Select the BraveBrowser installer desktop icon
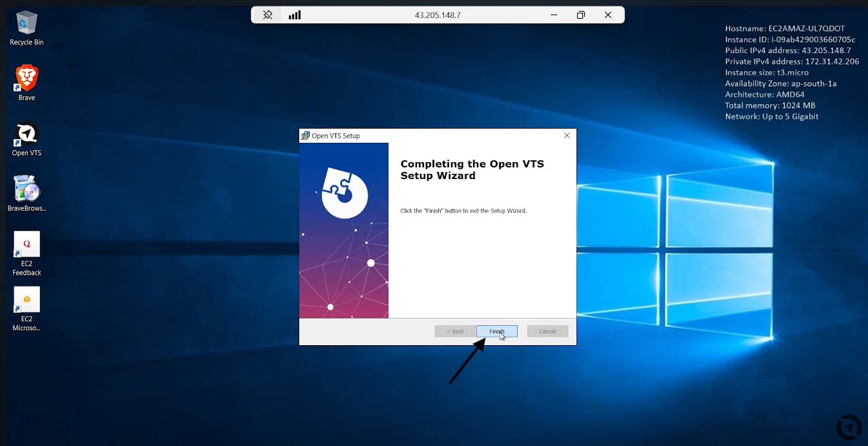Screen dimensions: 868x446 pyautogui.click(x=26, y=193)
